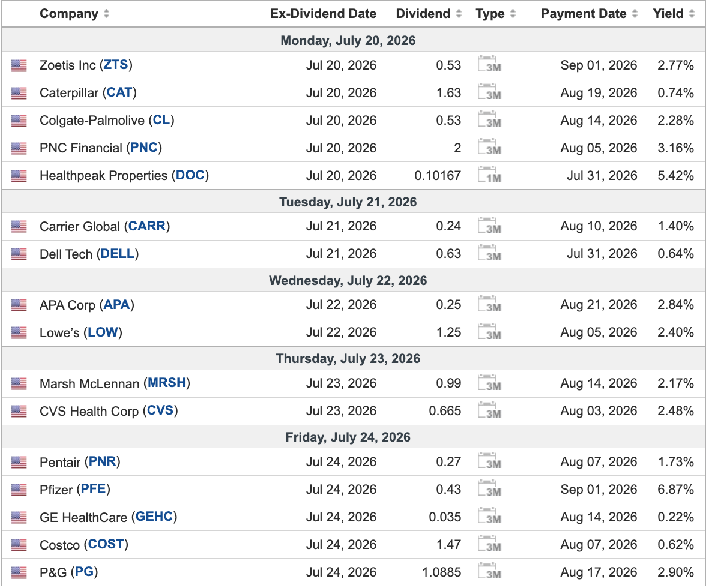This screenshot has width=706, height=588.
Task: Open the CARR ticker link
Action: tap(147, 226)
